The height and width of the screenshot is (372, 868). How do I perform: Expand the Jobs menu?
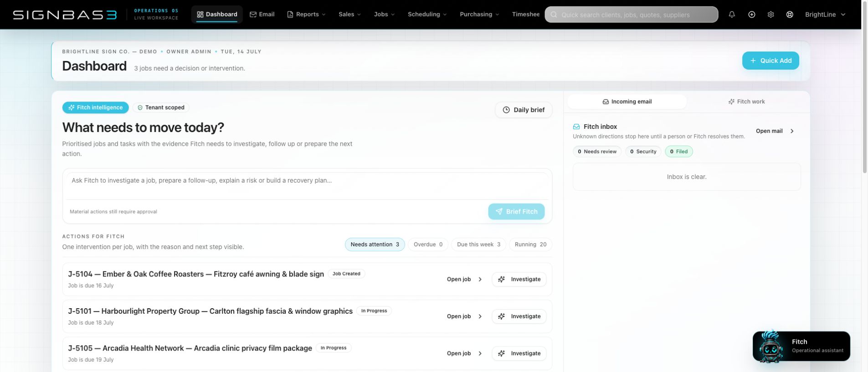pyautogui.click(x=384, y=15)
